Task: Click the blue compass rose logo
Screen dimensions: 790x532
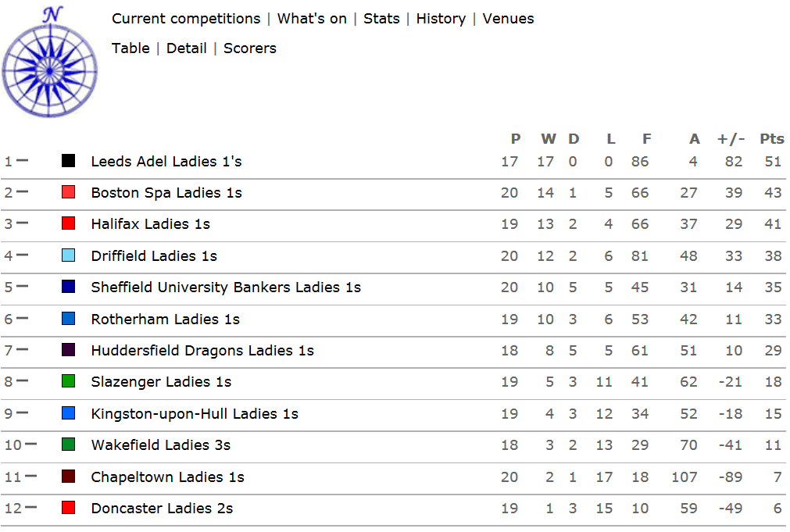Action: pyautogui.click(x=49, y=62)
